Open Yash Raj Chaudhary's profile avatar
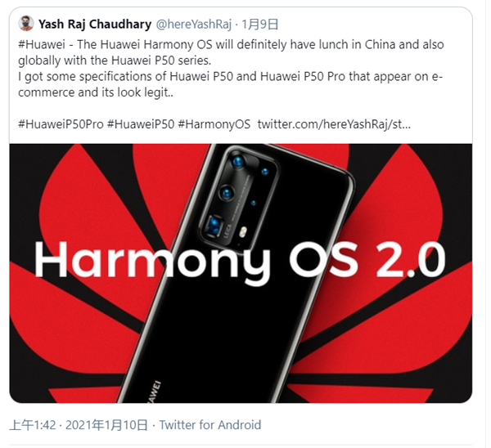Viewport: 491px width, 448px height. click(x=25, y=24)
